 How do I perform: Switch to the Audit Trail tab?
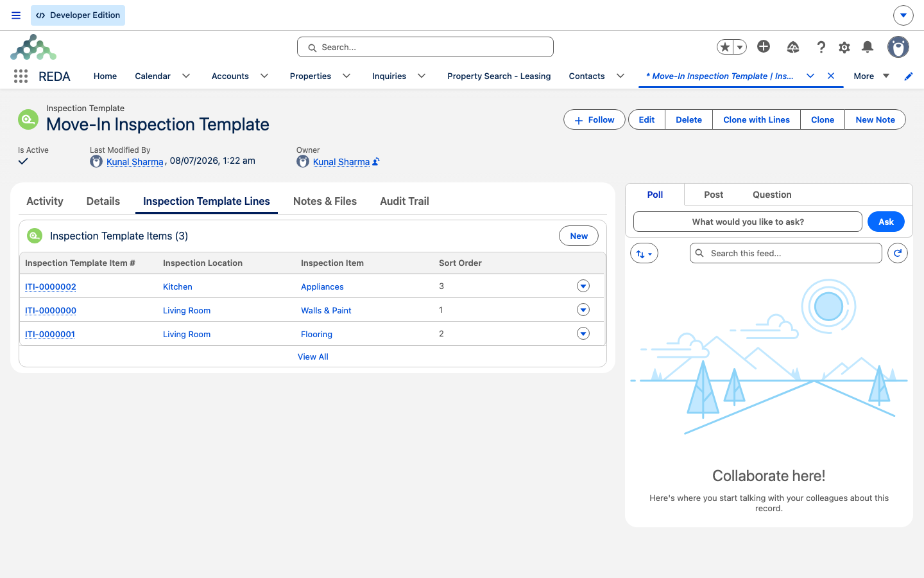(x=404, y=201)
